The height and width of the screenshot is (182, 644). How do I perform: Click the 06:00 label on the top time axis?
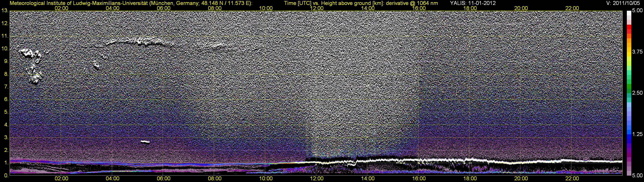click(164, 8)
